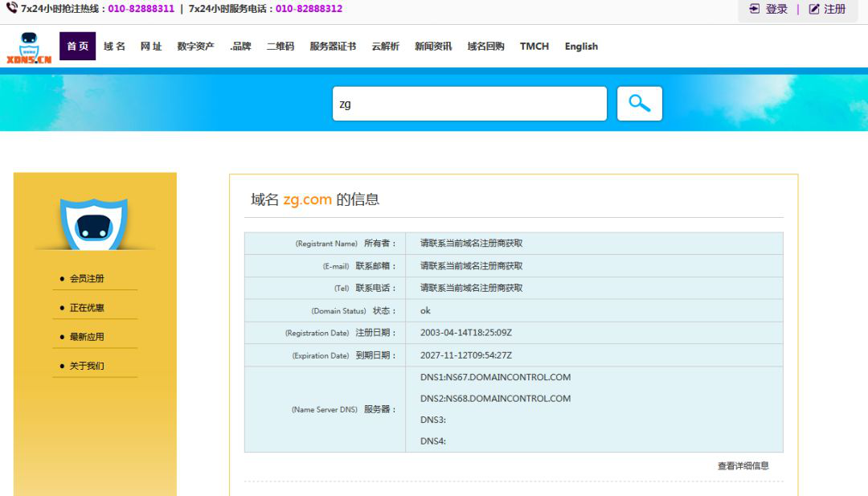Open 数字资产 navigation item
The width and height of the screenshot is (868, 496).
pyautogui.click(x=195, y=47)
